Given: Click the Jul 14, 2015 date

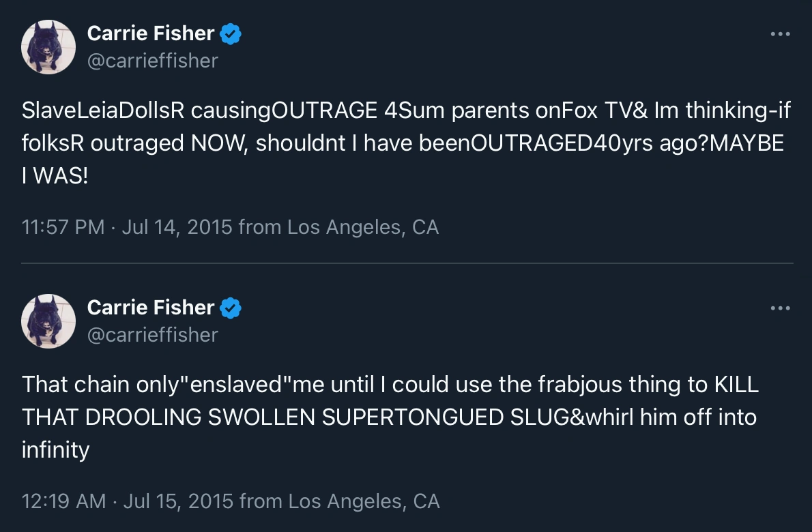Looking at the screenshot, I should (x=177, y=227).
